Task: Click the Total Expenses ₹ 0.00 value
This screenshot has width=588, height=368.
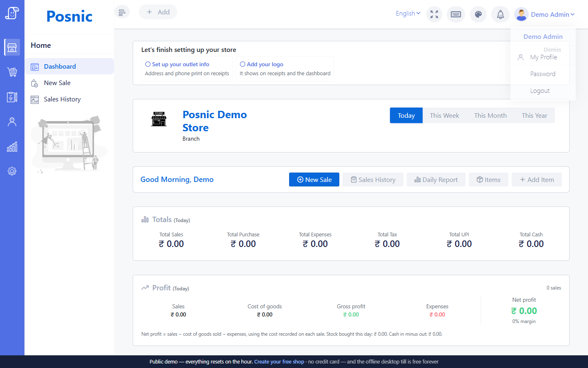Action: click(x=315, y=244)
